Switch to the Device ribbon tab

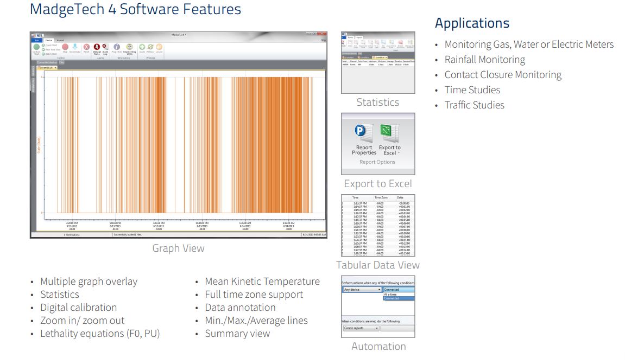[49, 41]
